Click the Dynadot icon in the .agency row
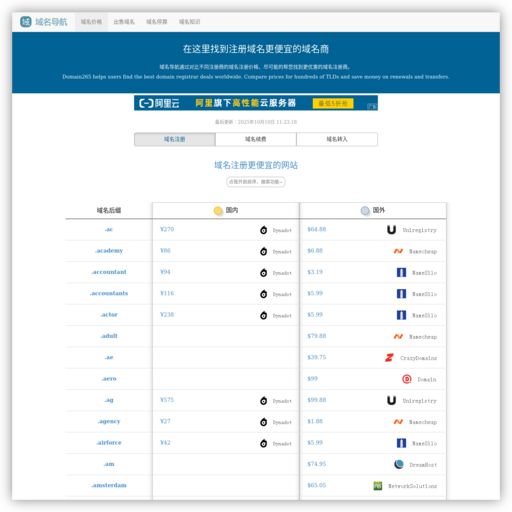Screen dimensions: 512x512 (263, 422)
